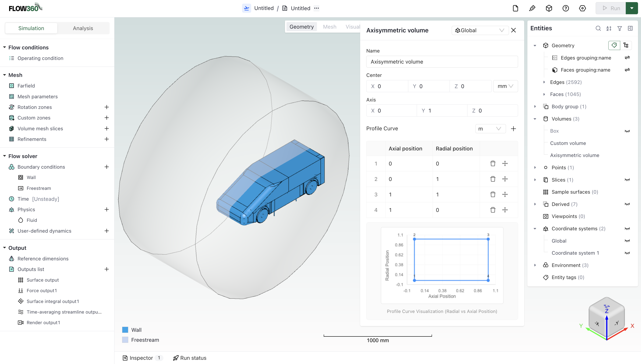This screenshot has height=364, width=641.
Task: Toggle visibility of the Box volume
Action: (x=627, y=131)
